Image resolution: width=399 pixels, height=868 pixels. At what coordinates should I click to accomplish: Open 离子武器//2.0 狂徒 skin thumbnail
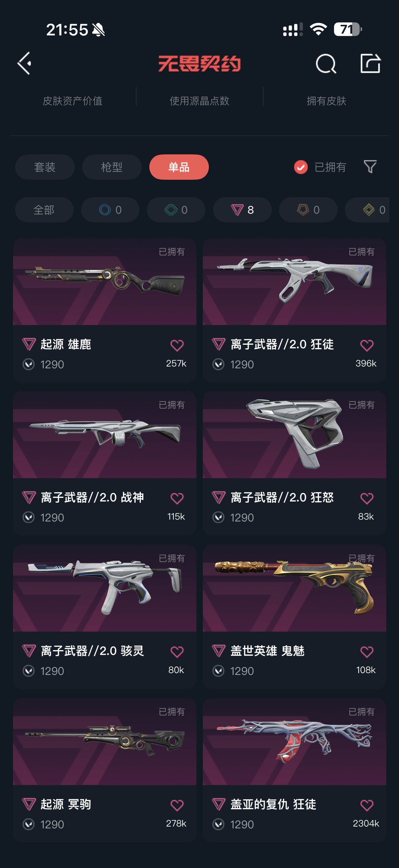click(294, 282)
